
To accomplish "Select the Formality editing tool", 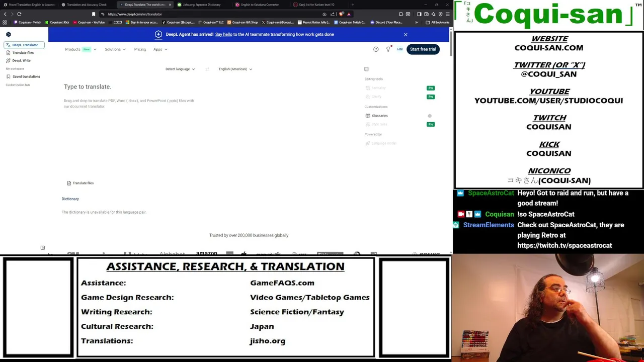I will [375, 88].
